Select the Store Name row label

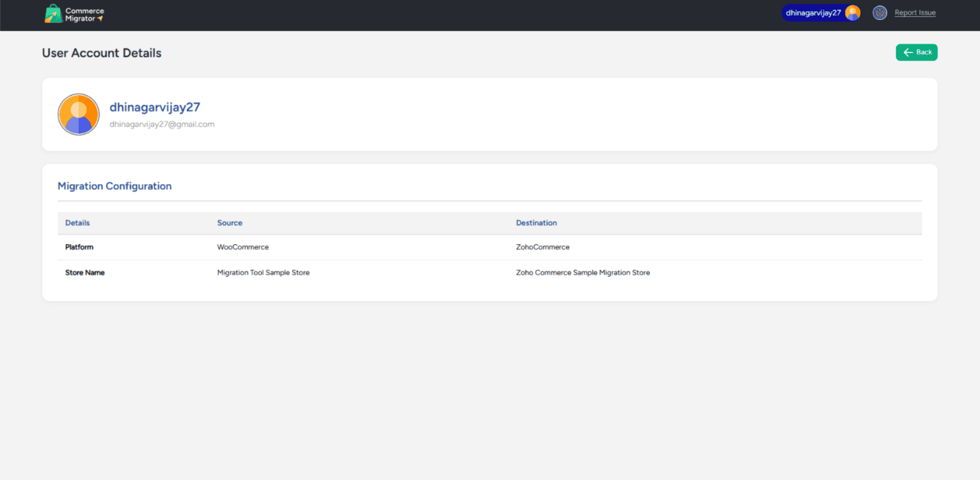85,272
